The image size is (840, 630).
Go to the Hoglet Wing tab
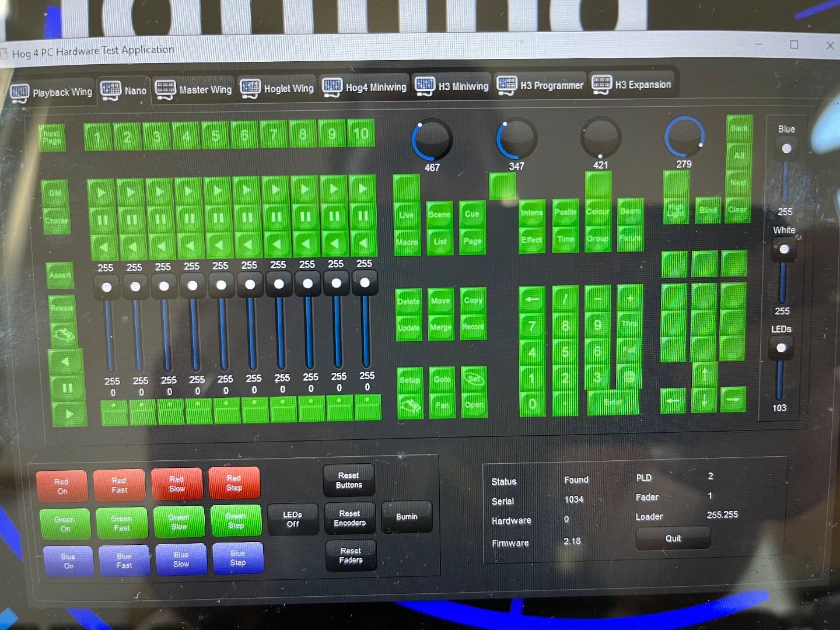pyautogui.click(x=276, y=88)
